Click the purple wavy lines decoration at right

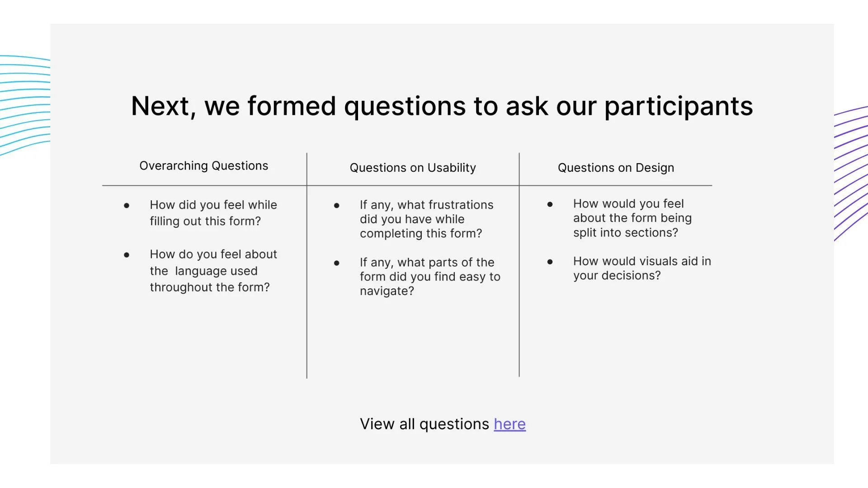851,174
